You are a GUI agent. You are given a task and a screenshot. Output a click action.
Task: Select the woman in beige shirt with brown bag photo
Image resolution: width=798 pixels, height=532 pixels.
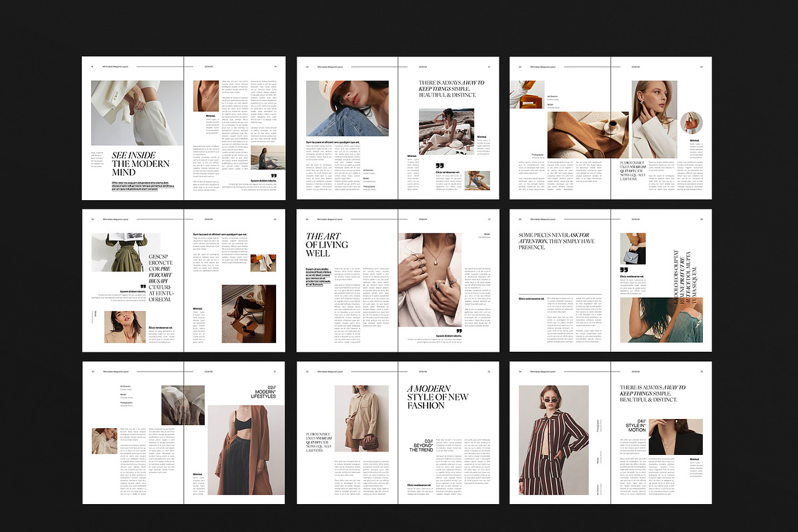pyautogui.click(x=362, y=418)
